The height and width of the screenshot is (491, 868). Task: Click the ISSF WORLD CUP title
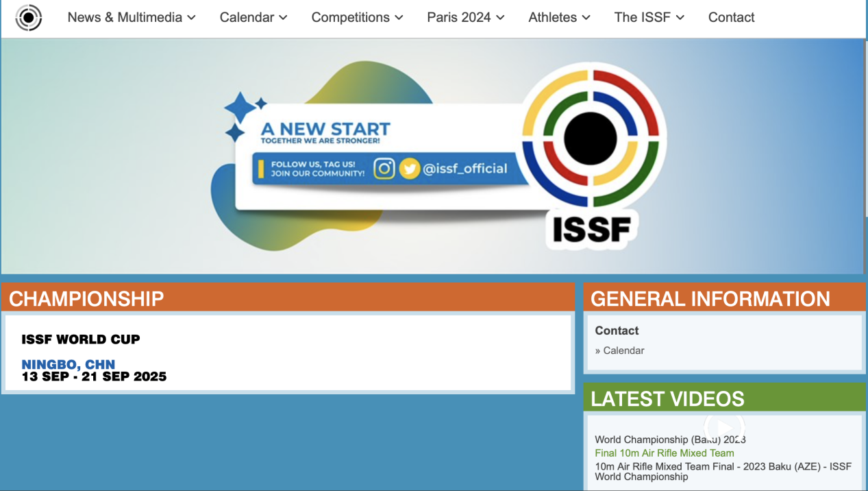click(81, 339)
